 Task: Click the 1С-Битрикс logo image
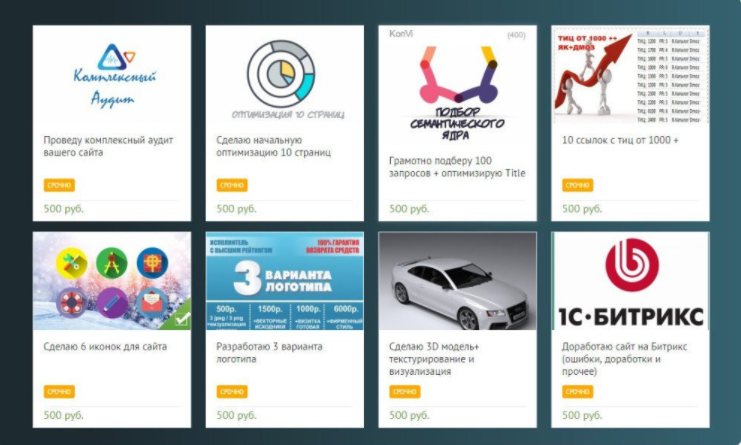pos(630,281)
